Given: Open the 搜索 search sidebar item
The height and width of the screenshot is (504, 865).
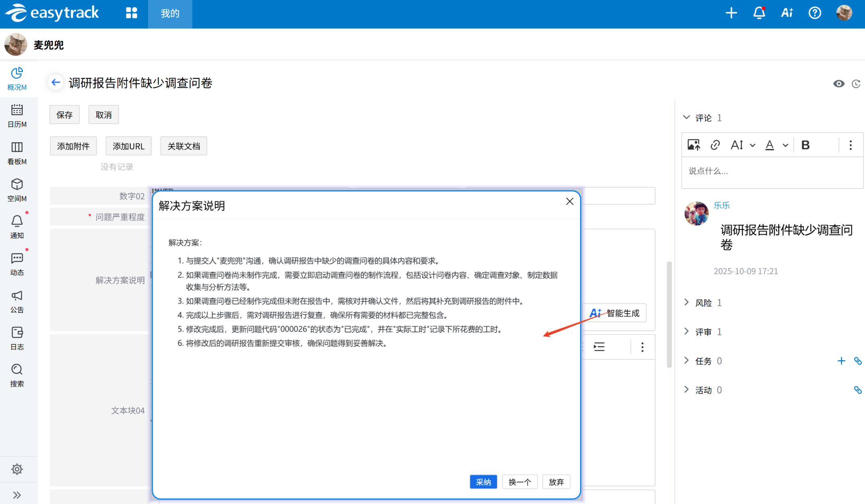Looking at the screenshot, I should [x=17, y=375].
